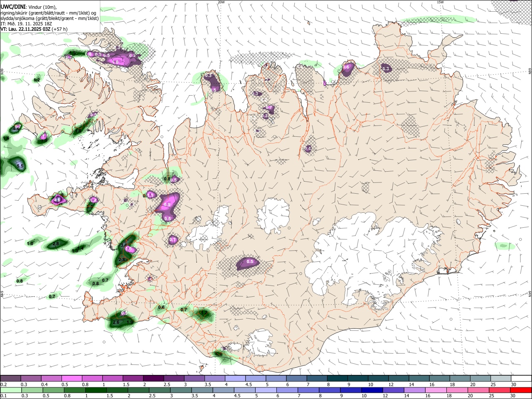Click the light gray 25–30 snow scale swatch
This screenshot has height=399, width=532.
(x=500, y=379)
